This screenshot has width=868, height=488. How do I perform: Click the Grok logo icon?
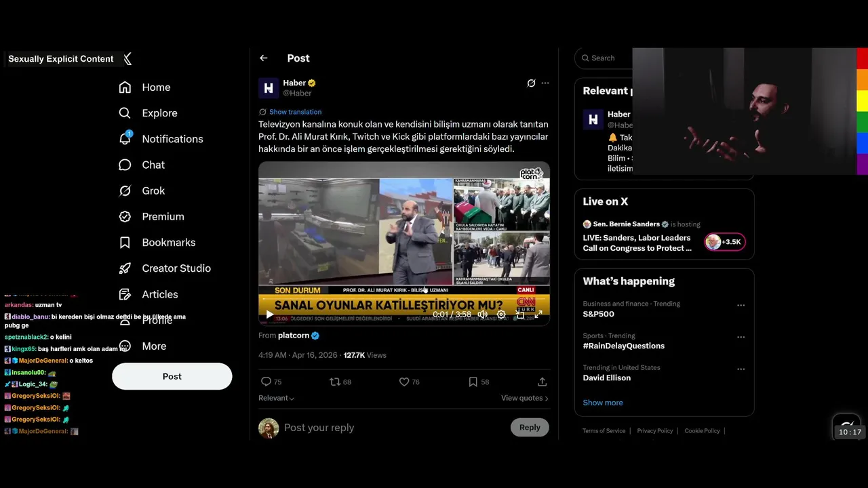[x=125, y=190]
